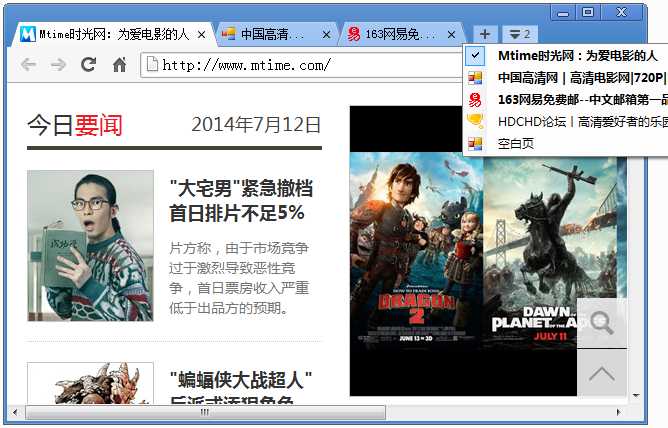
Task: Click the magnifier search floating button
Action: 602,322
